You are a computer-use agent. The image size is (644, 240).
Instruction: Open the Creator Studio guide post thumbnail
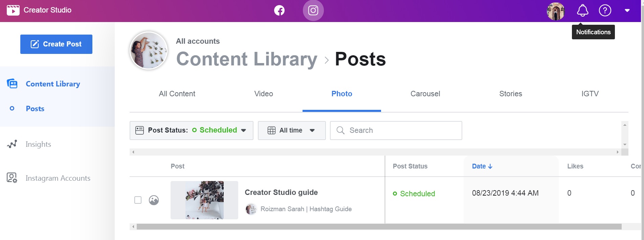point(204,200)
